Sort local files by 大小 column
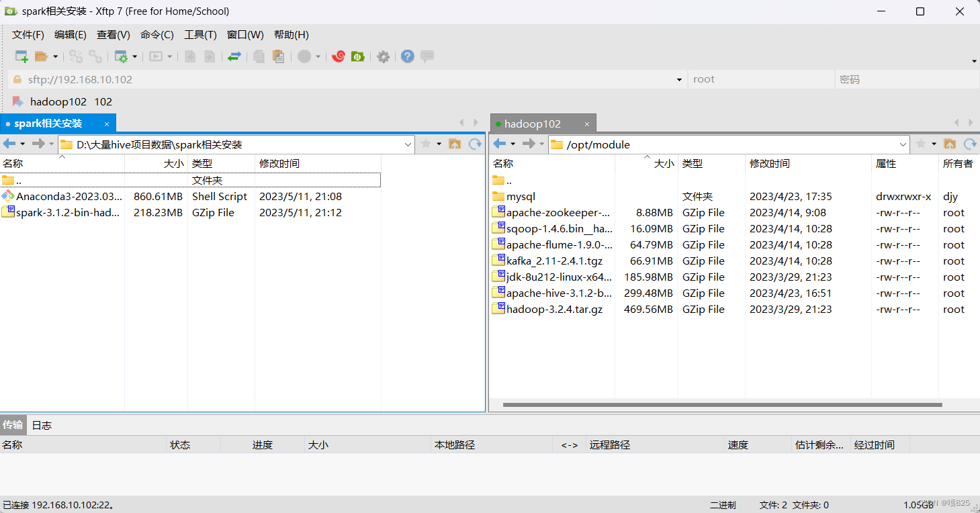The height and width of the screenshot is (513, 980). (x=156, y=163)
